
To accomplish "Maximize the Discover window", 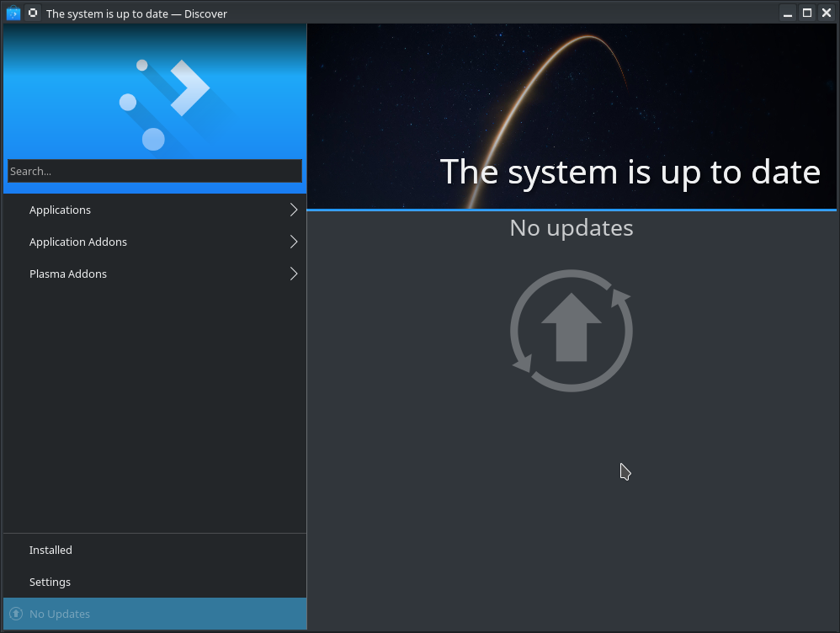I will [x=807, y=13].
